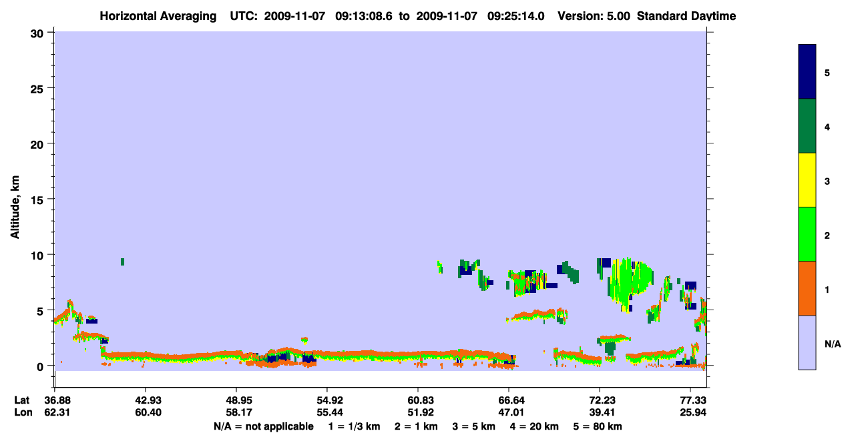Click the dark green colorbar segment labeled 4

click(x=807, y=126)
